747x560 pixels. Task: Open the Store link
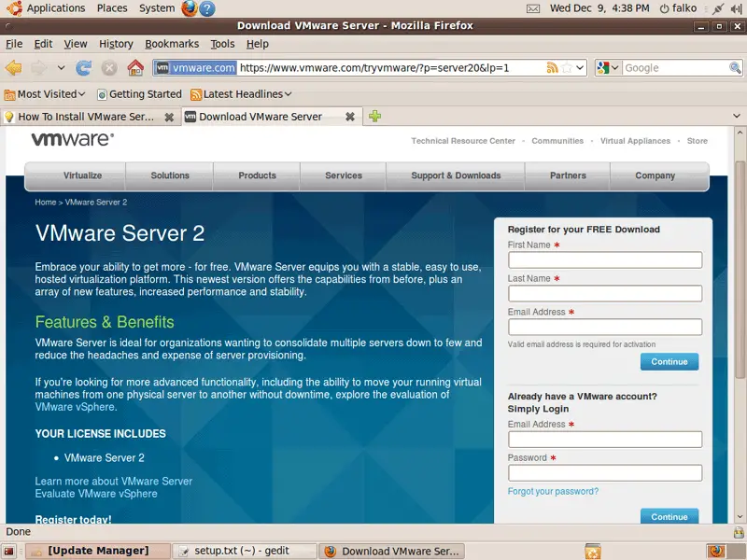[697, 141]
